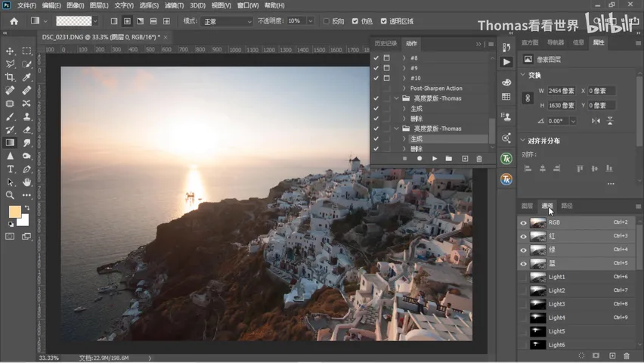Open the 滤镜(T) menu
Viewport: 644px width, 363px height.
click(174, 5)
